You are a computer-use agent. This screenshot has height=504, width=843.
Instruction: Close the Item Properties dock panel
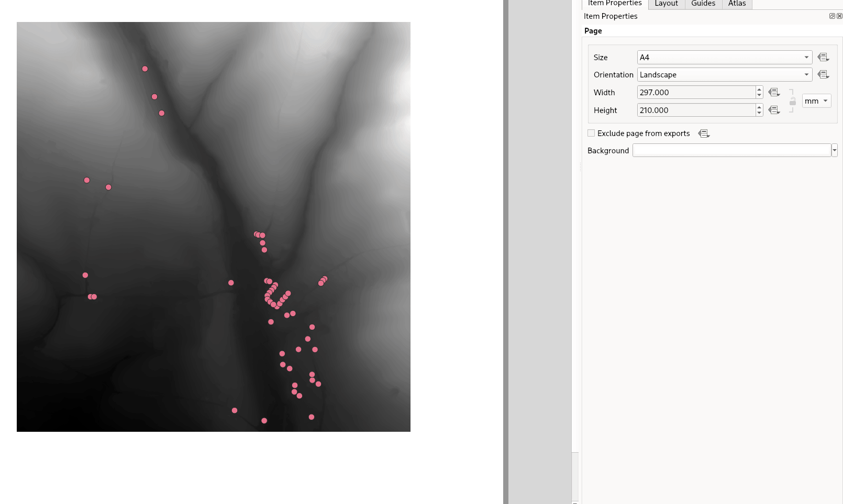pyautogui.click(x=839, y=16)
